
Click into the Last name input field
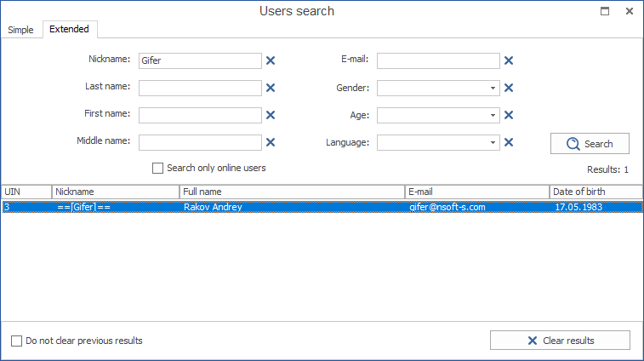200,88
